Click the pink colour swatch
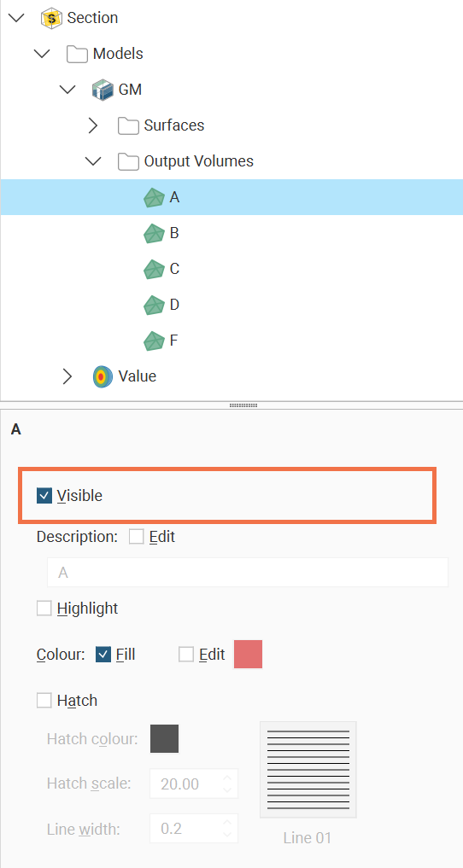The width and height of the screenshot is (463, 868). tap(248, 655)
